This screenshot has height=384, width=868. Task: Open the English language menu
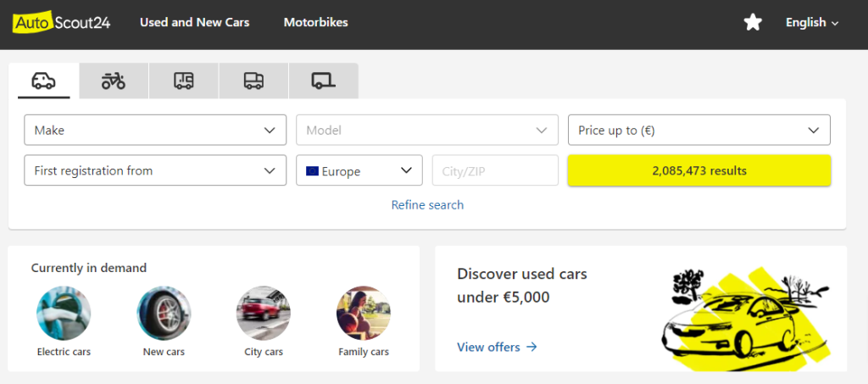(811, 23)
